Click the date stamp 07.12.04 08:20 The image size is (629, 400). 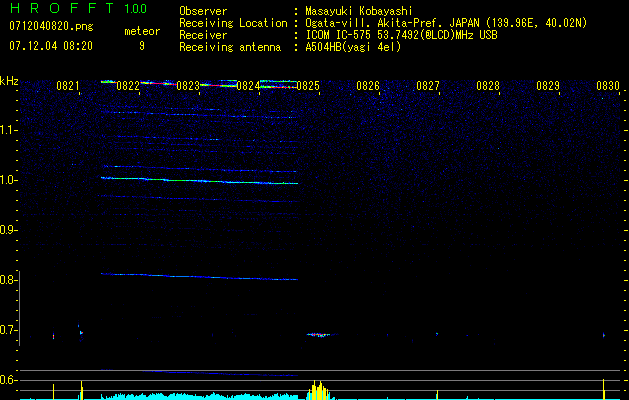pyautogui.click(x=51, y=46)
